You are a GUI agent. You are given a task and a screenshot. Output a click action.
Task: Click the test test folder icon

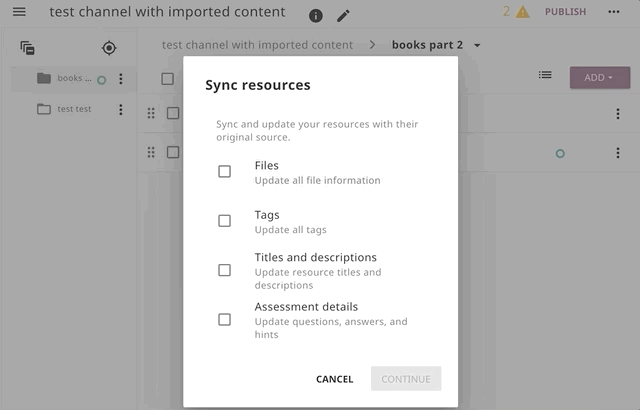pos(44,109)
